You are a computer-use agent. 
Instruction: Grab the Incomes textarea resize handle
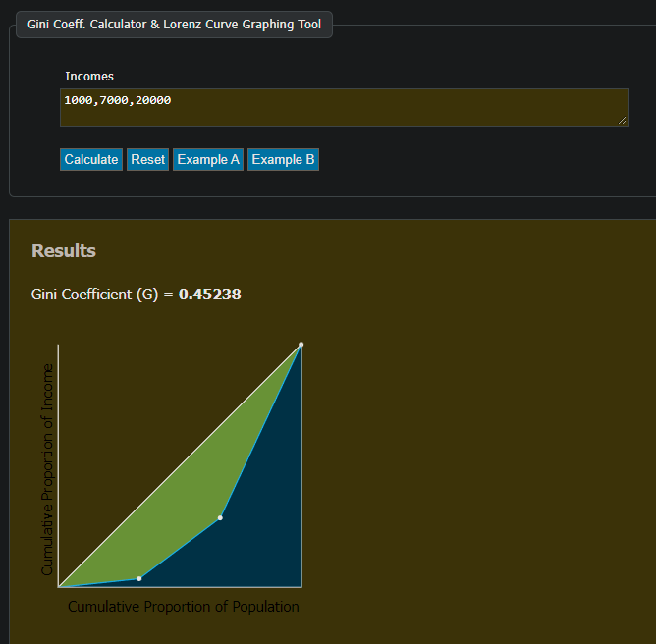tap(623, 121)
